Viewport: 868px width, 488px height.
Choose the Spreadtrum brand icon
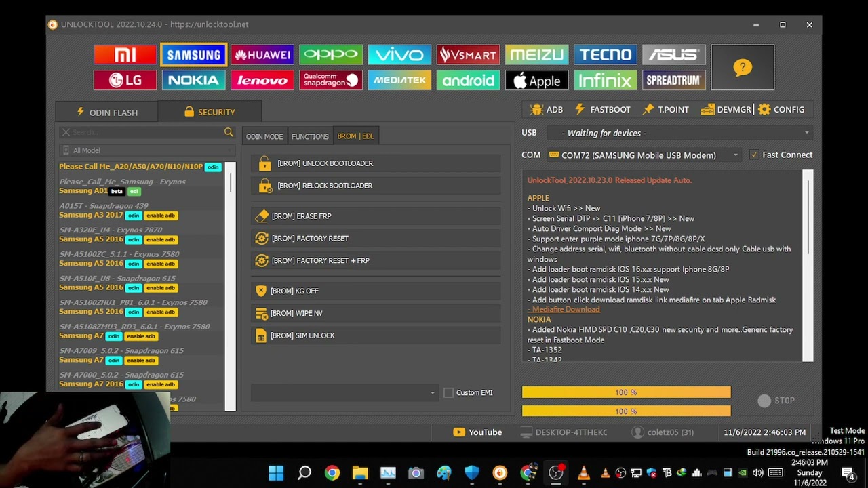coord(673,80)
